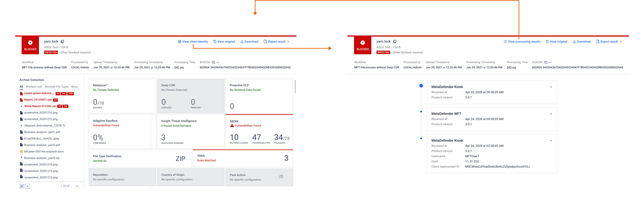Open SHA256 more options in left panel

tap(218, 62)
